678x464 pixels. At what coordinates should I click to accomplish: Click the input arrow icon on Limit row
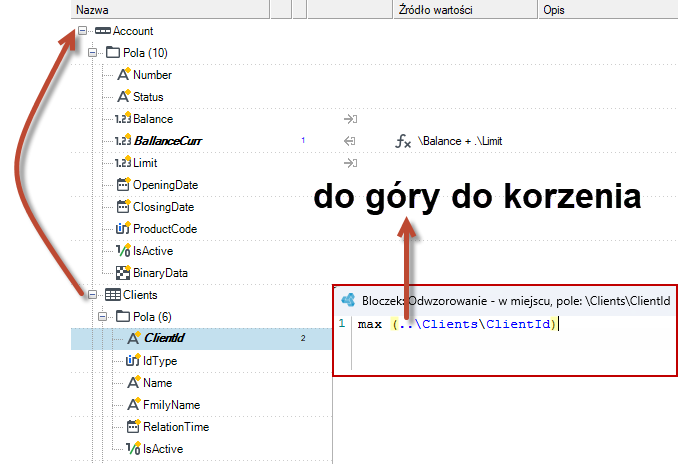(x=350, y=163)
